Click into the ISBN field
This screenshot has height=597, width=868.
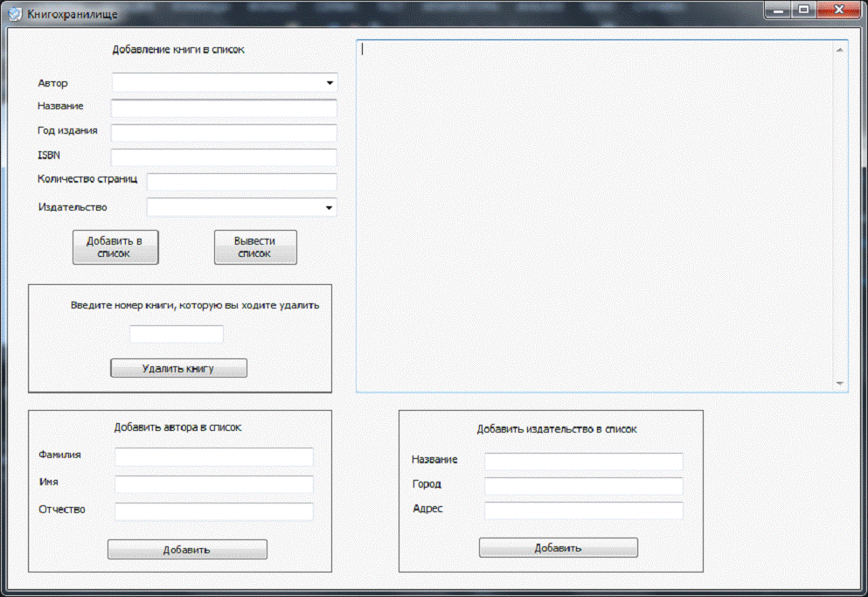(224, 157)
